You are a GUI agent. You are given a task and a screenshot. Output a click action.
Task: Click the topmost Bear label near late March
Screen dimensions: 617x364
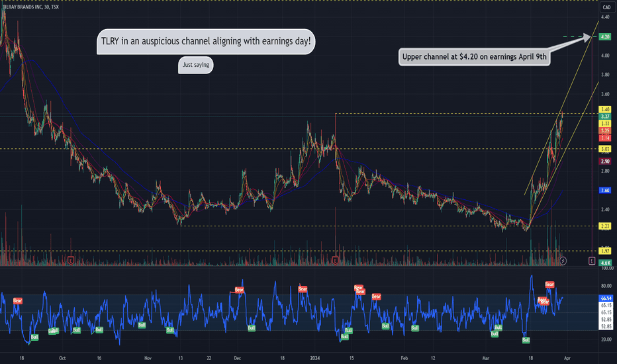[549, 284]
